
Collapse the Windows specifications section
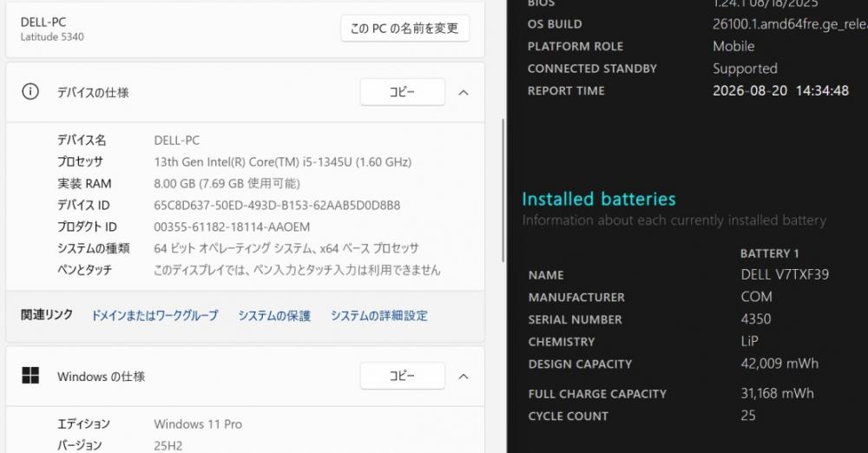coord(464,377)
